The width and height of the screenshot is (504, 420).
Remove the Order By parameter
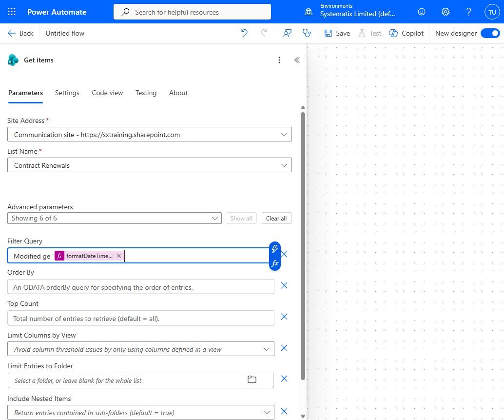(284, 285)
